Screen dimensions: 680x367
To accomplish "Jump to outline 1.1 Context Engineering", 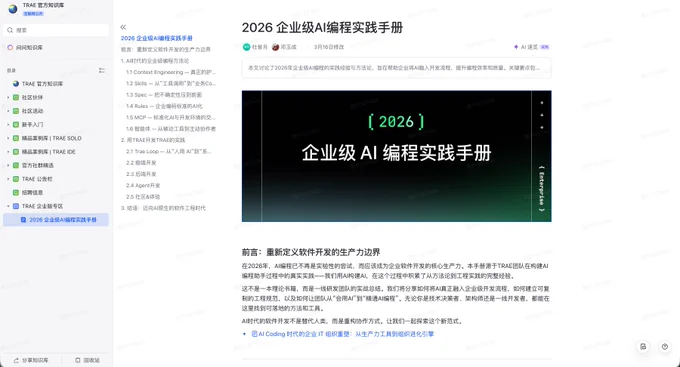I will (x=171, y=72).
